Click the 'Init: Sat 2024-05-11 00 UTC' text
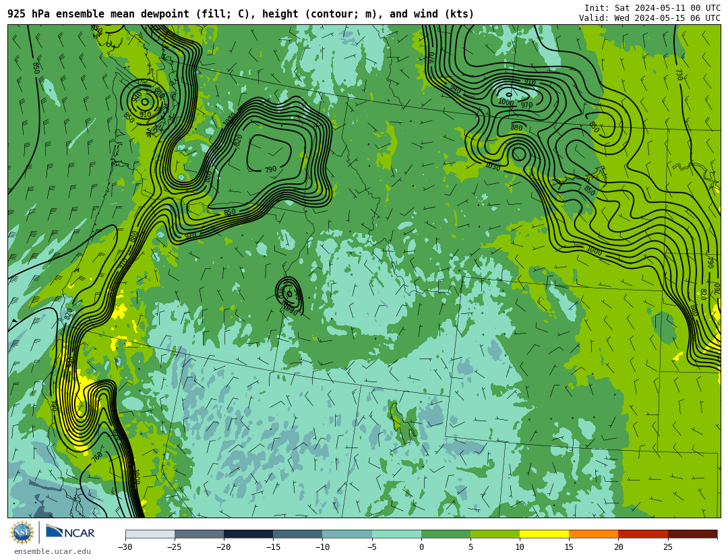 [x=653, y=8]
